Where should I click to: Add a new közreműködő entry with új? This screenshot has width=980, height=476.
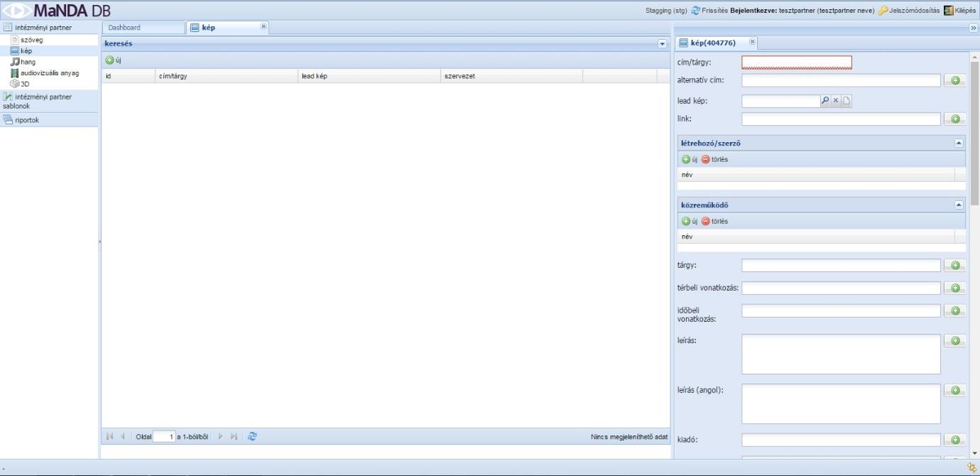pyautogui.click(x=690, y=221)
